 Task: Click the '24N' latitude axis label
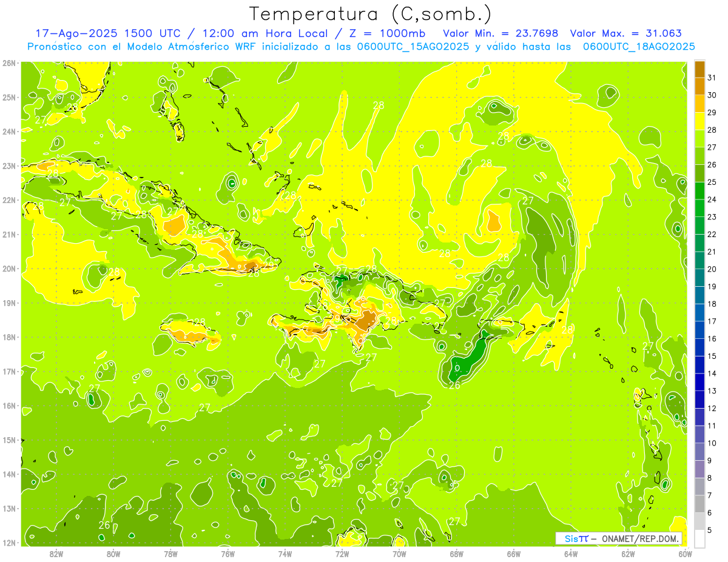[10, 132]
